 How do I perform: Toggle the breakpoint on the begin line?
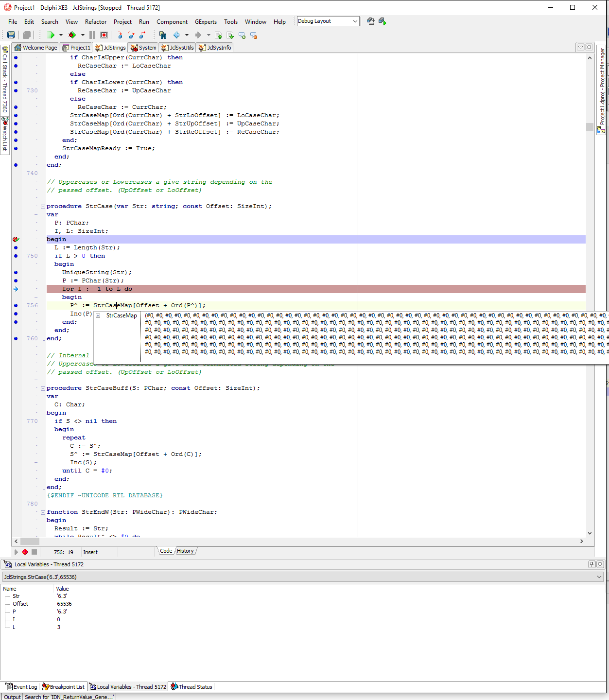pyautogui.click(x=16, y=239)
